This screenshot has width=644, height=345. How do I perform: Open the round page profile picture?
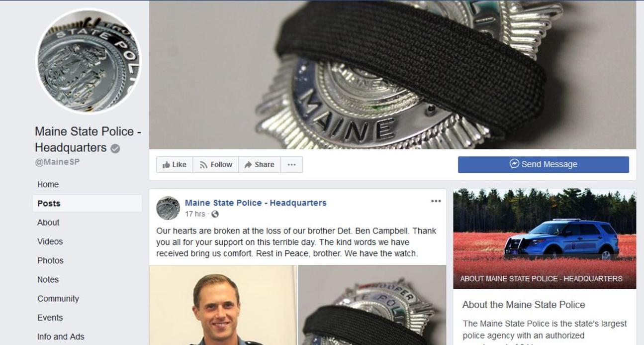pos(89,61)
